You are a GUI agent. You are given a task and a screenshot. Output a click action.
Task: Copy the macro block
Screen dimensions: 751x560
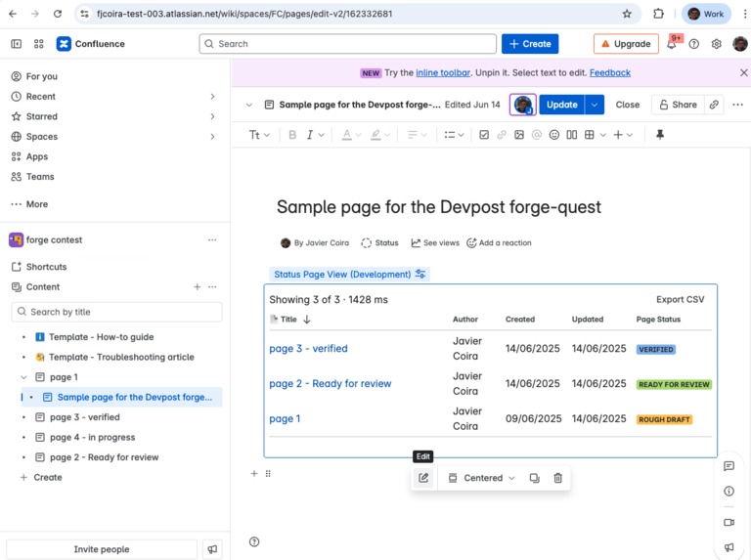(x=535, y=478)
